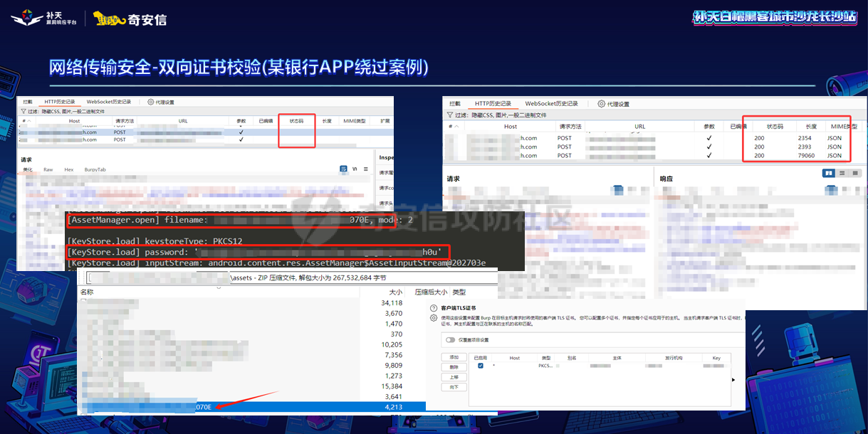Click the gear icon beside 客户端TLS证书
The width and height of the screenshot is (868, 434).
[433, 318]
